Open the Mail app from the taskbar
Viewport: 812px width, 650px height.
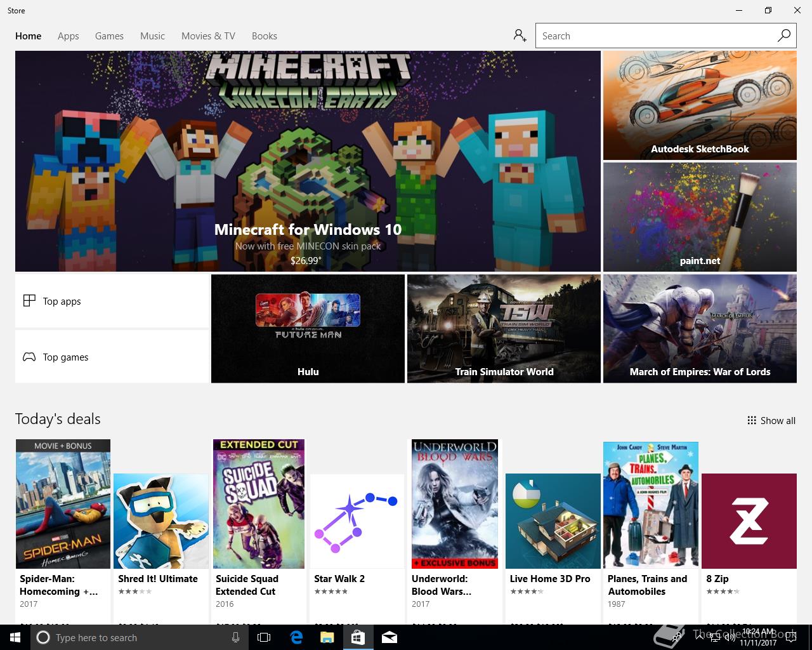(x=389, y=637)
